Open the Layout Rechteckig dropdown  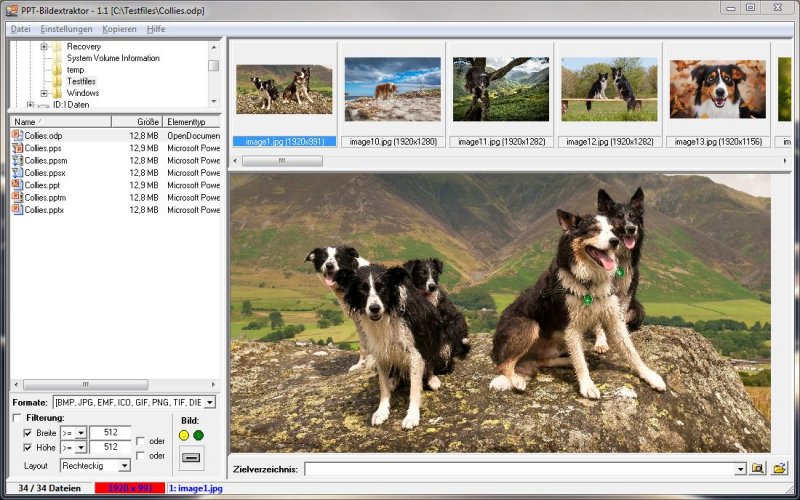pos(124,466)
